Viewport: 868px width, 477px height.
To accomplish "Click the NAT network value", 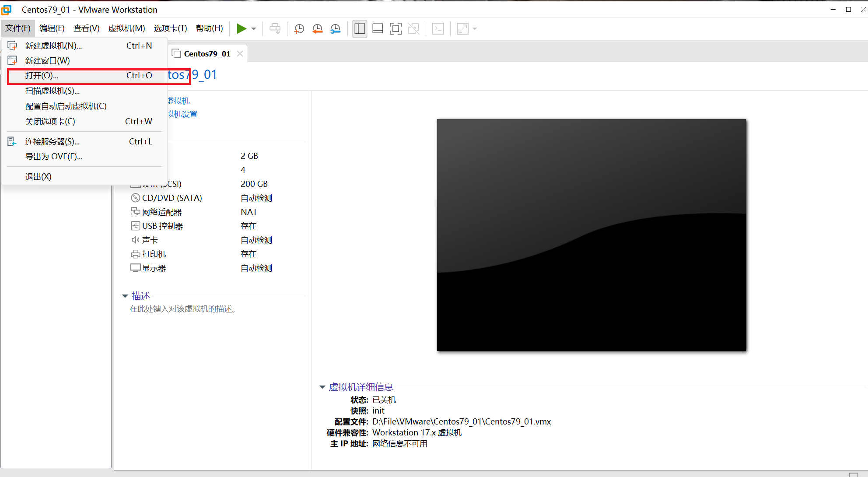I will click(x=249, y=212).
